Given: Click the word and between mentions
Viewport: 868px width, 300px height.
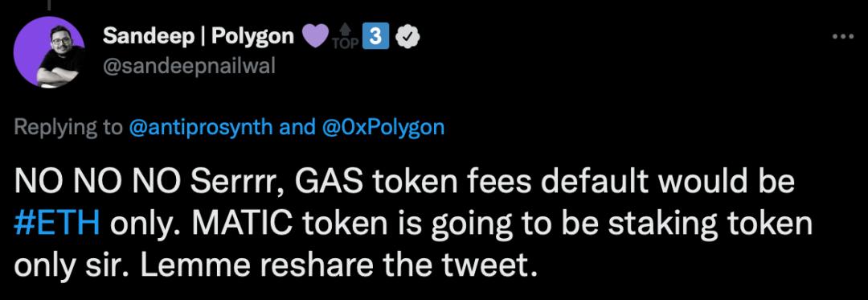Looking at the screenshot, I should pos(296,127).
